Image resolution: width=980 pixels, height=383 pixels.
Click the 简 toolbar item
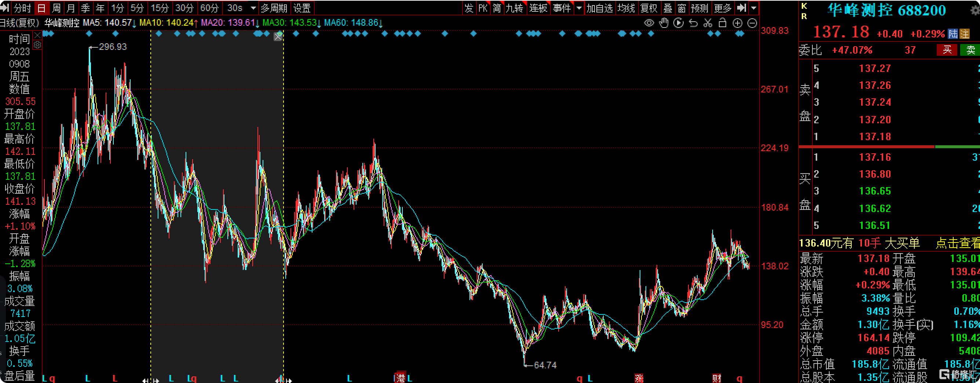pos(497,8)
